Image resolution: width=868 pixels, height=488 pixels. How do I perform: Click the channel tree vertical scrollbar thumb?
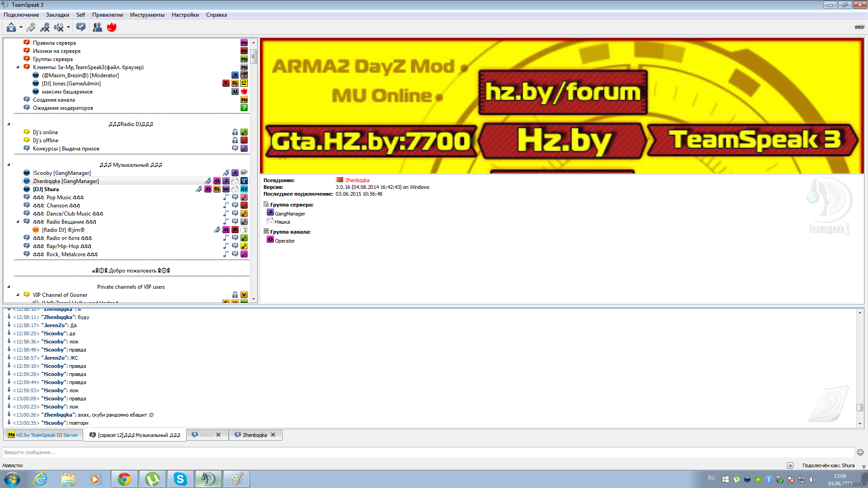pyautogui.click(x=254, y=56)
